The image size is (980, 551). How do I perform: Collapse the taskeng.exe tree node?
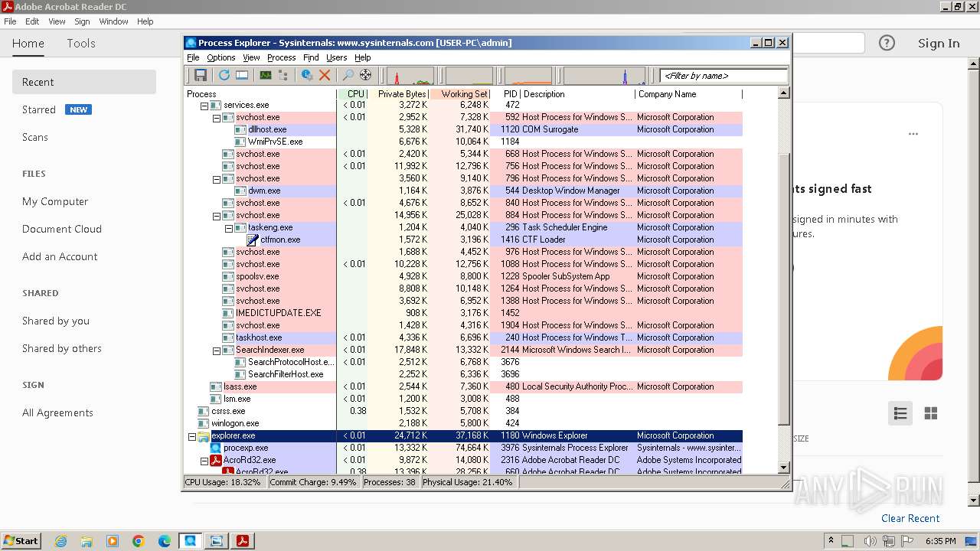[x=229, y=228]
